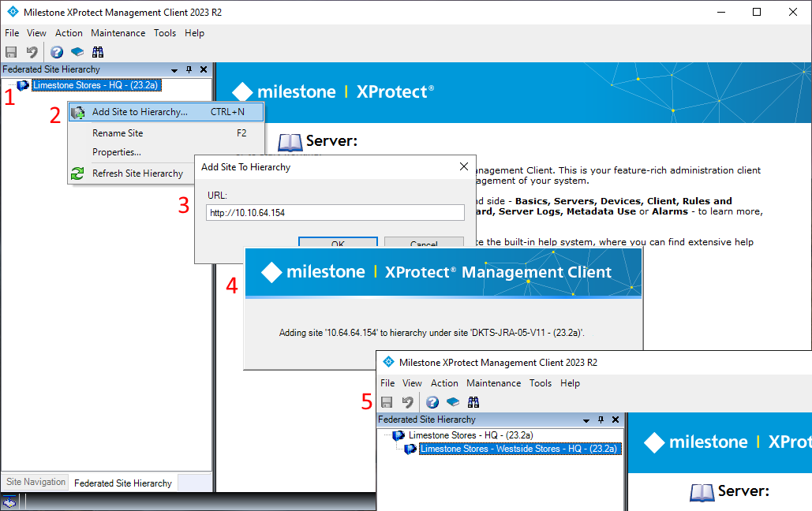The width and height of the screenshot is (812, 511).
Task: Open the Maintenance menu in lower window
Action: [493, 383]
